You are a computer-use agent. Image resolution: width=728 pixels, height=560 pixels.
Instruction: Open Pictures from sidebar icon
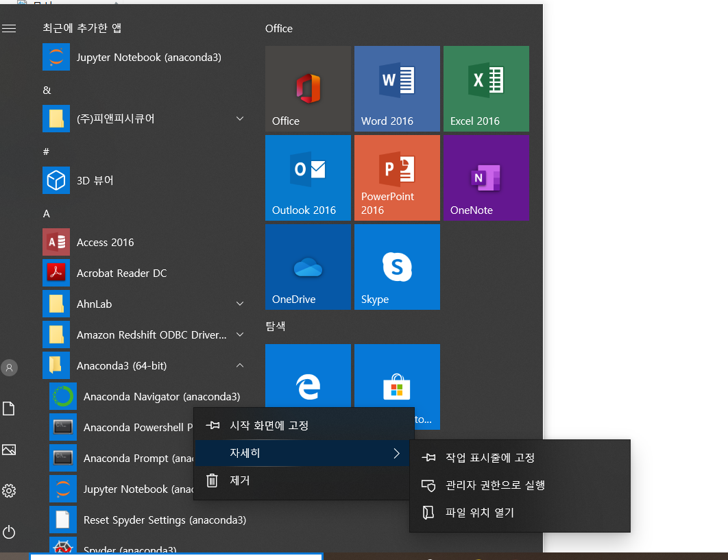pyautogui.click(x=9, y=450)
